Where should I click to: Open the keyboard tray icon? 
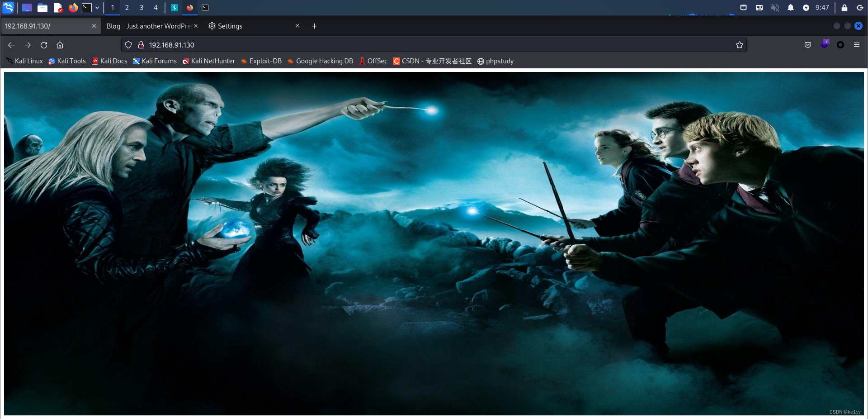point(759,8)
